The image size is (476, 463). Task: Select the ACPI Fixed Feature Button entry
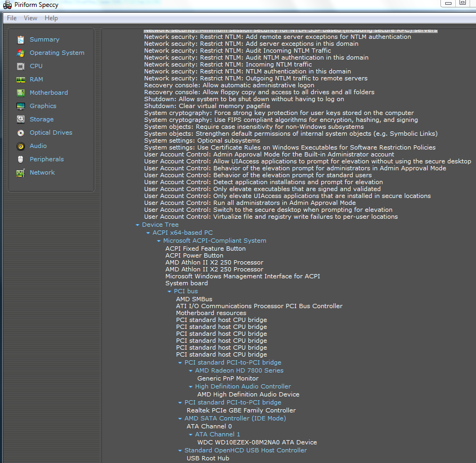pos(205,249)
